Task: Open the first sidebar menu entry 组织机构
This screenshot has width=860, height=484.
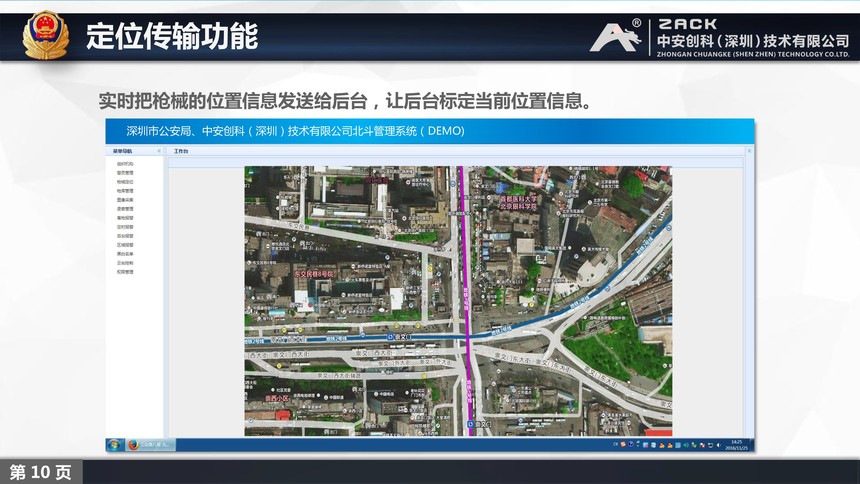Action: pyautogui.click(x=125, y=164)
